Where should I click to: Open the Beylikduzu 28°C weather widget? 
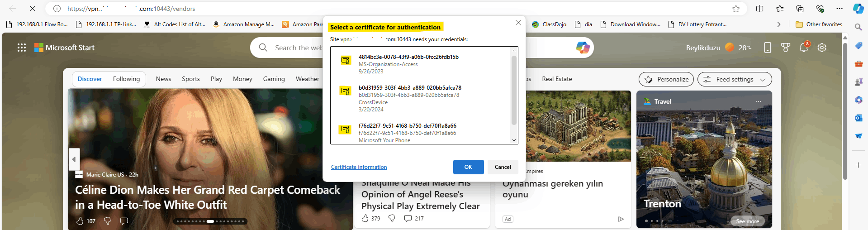(719, 48)
